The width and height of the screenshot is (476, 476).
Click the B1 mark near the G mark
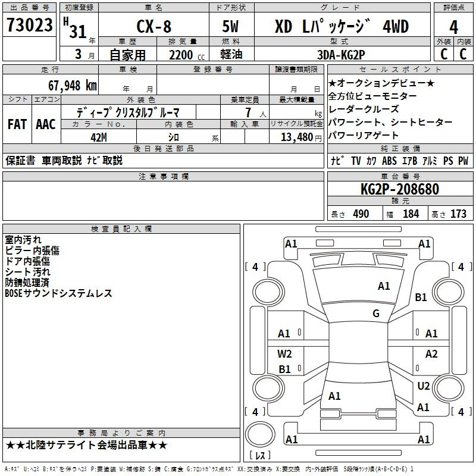point(421,297)
